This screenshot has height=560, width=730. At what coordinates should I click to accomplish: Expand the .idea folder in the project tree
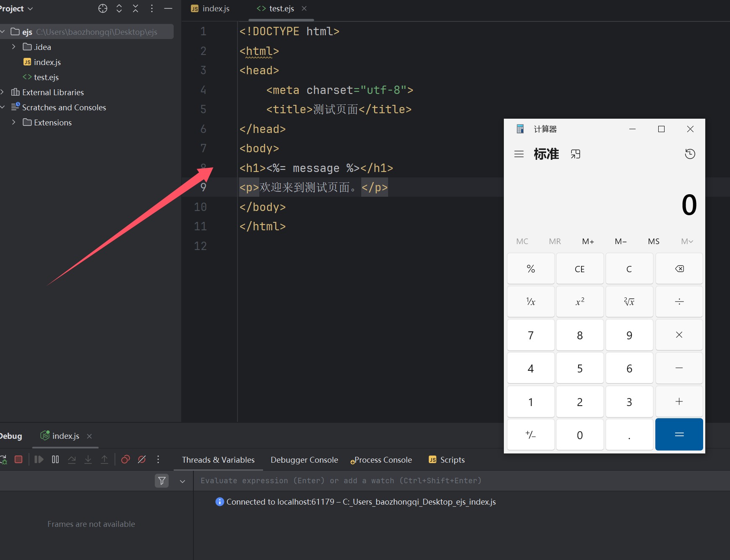coord(14,47)
